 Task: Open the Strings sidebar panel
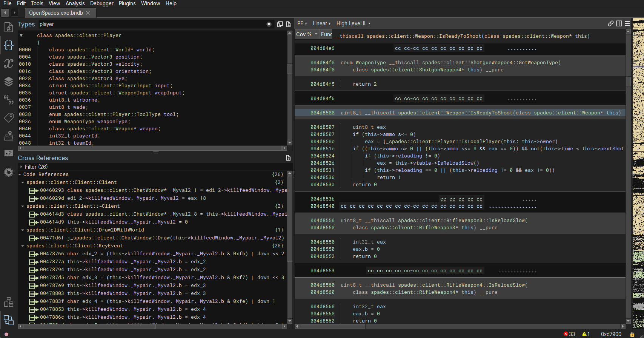8,100
